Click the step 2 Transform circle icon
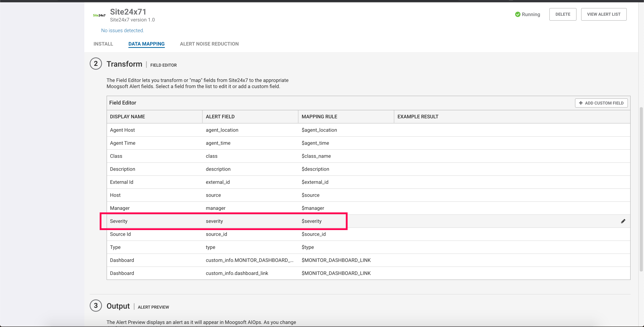The width and height of the screenshot is (644, 327). point(96,64)
